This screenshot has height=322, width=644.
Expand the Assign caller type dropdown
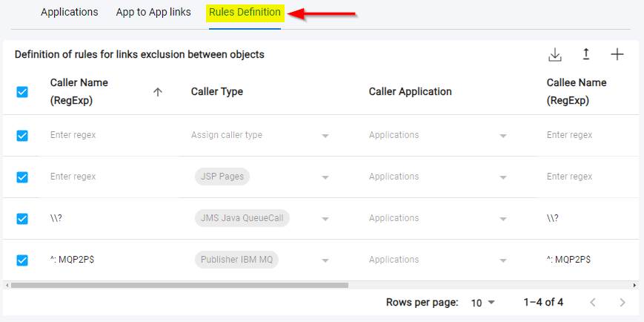[x=325, y=136]
